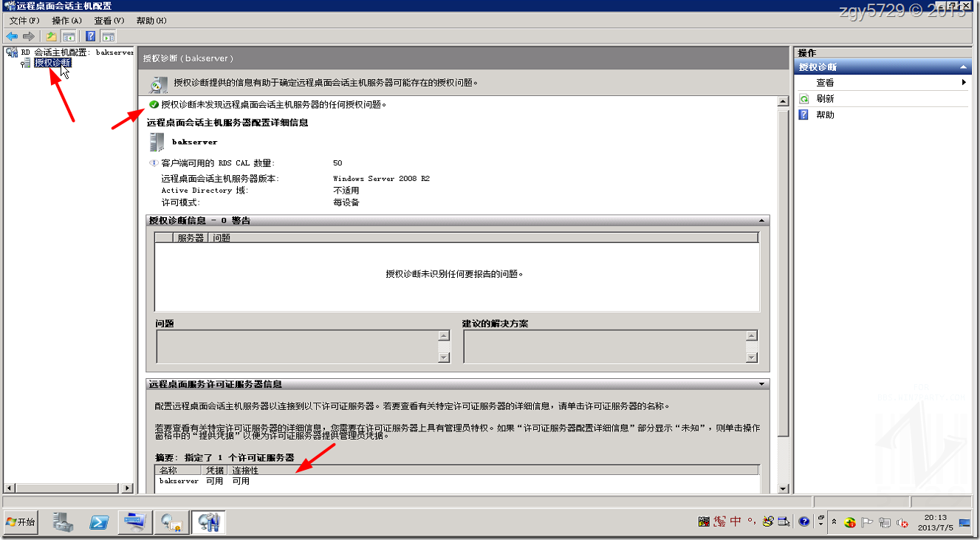980x540 pixels.
Task: Click the network connection tray icon
Action: click(885, 523)
